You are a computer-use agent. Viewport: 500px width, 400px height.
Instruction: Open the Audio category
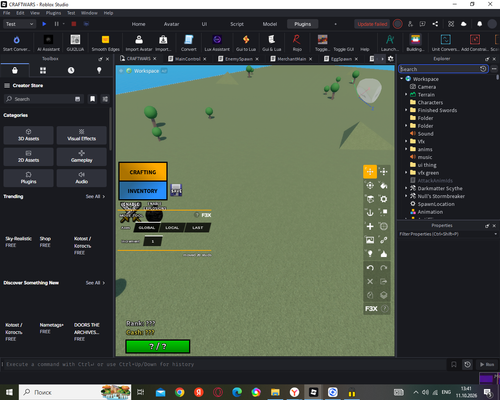pyautogui.click(x=82, y=178)
